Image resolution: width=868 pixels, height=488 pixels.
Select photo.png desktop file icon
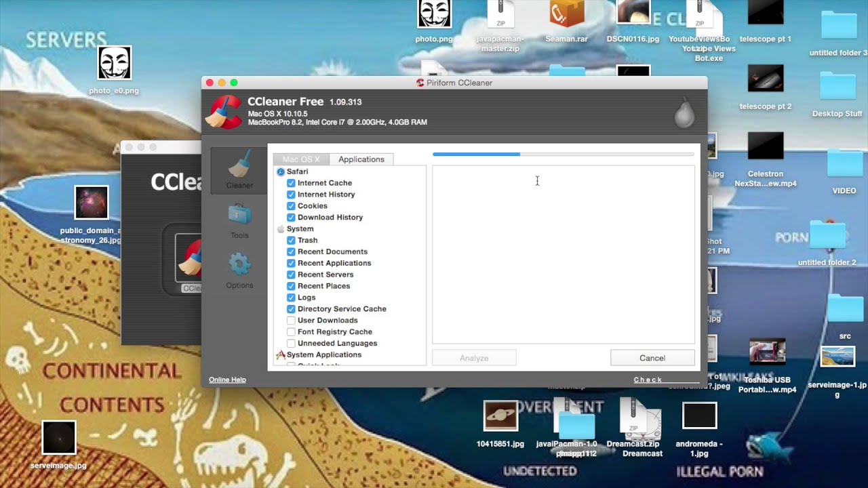[x=434, y=15]
